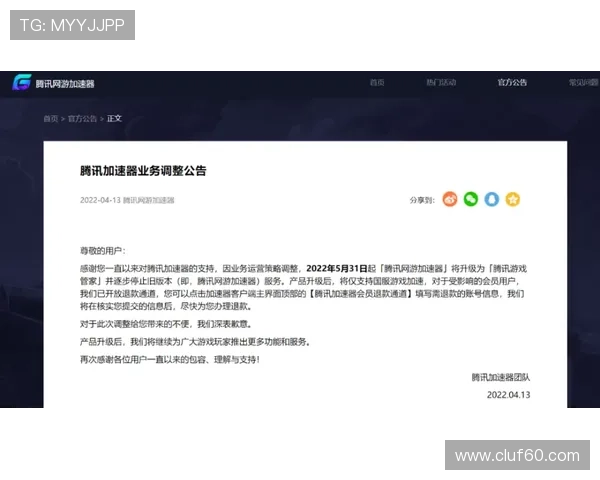Click signature 腾讯加速器团队

click(x=501, y=377)
